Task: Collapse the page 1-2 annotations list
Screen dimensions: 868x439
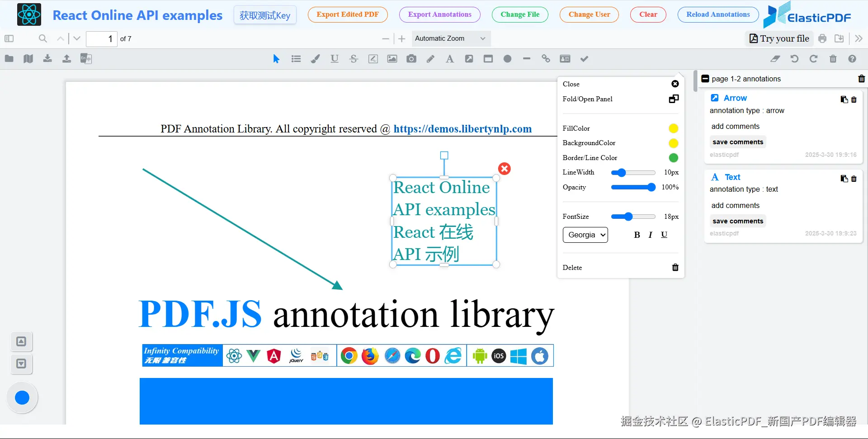Action: pyautogui.click(x=705, y=79)
